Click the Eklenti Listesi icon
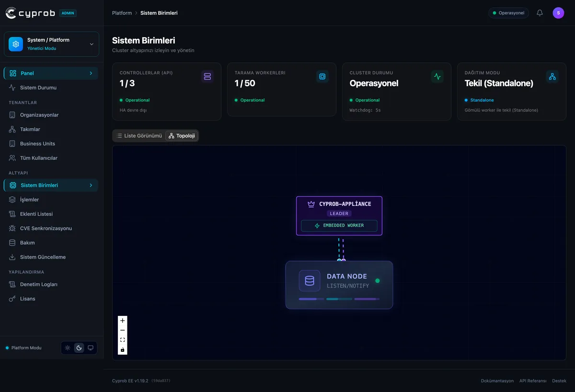 12,214
